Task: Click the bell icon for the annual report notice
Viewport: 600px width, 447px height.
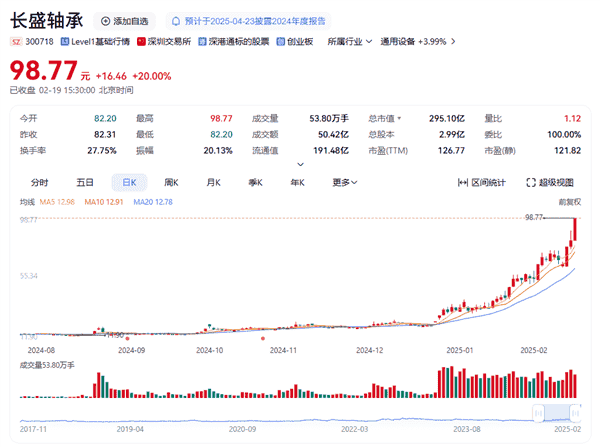Action: [x=176, y=21]
